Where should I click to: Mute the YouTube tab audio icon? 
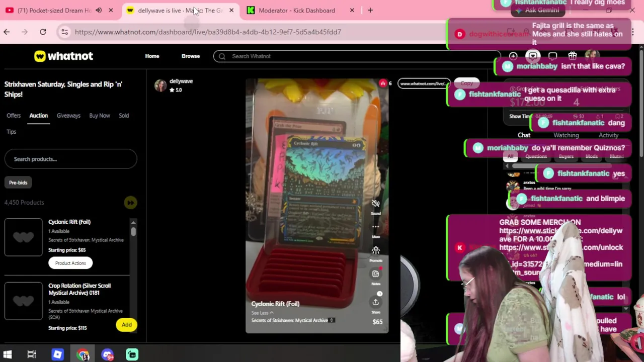[99, 10]
